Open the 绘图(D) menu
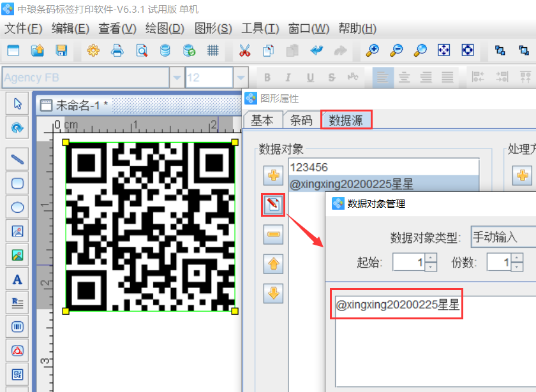This screenshot has width=536, height=392. coord(165,29)
